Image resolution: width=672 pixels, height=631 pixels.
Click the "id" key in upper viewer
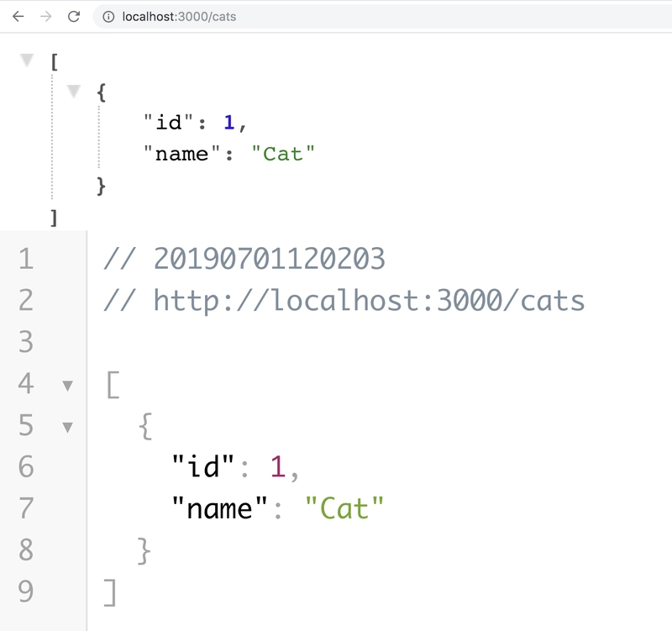click(x=169, y=123)
